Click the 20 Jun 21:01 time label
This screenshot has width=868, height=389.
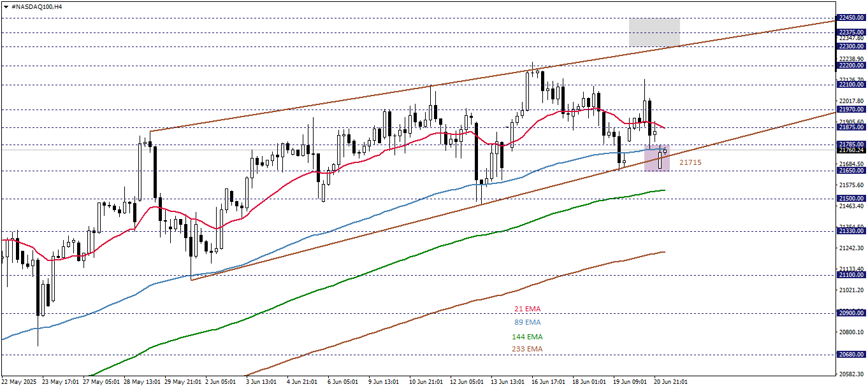pos(671,382)
